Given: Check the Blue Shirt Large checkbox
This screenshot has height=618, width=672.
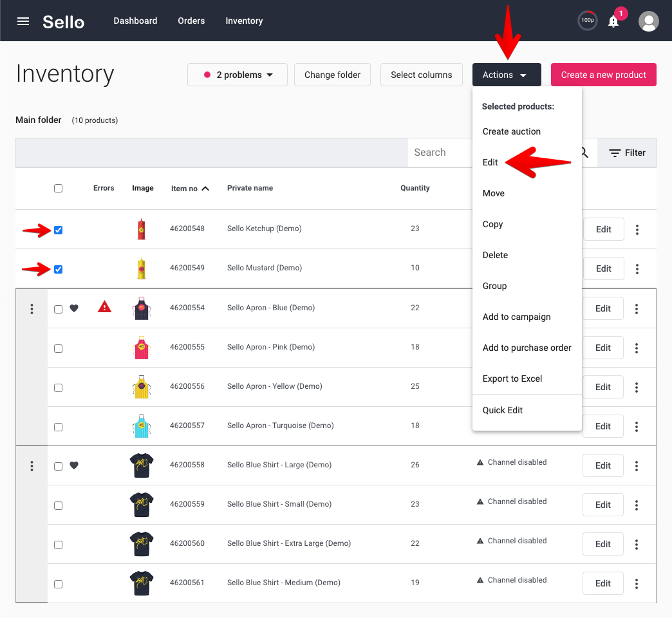Looking at the screenshot, I should point(59,466).
